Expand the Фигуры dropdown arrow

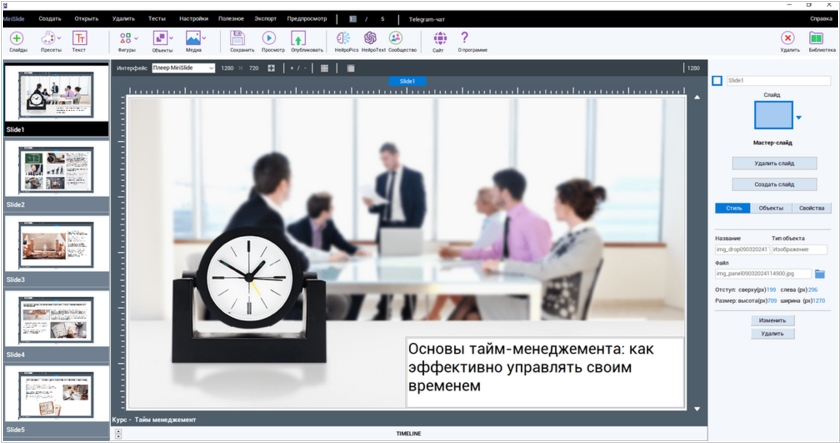pos(136,39)
